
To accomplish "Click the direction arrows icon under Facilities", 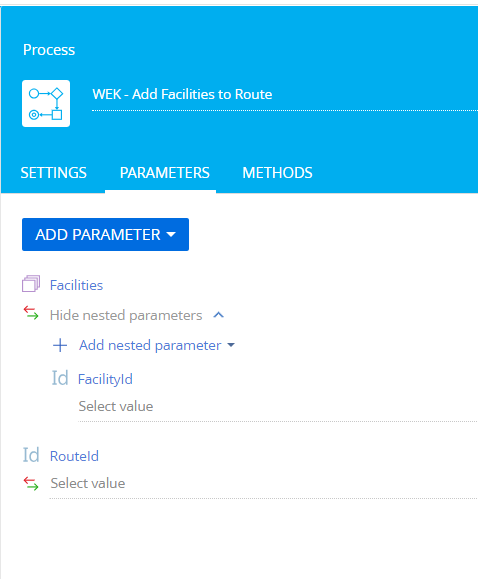I will 31,313.
